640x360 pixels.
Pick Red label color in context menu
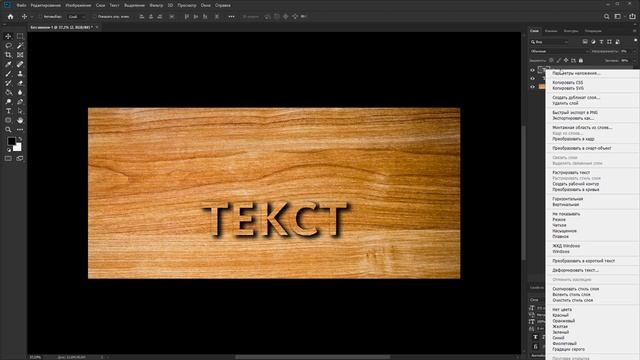tap(560, 315)
